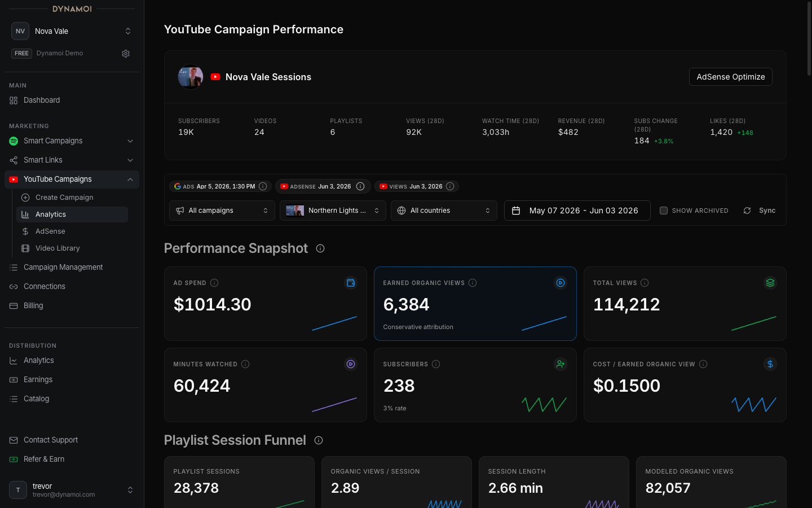Click the Modeled Organic Views 82,057 value
This screenshot has height=508, width=812.
[668, 488]
